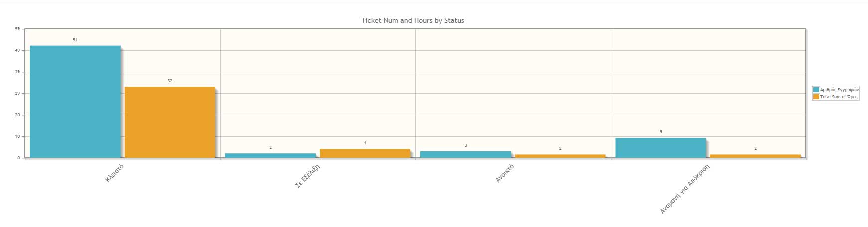The height and width of the screenshot is (227, 868).
Task: Select the blue Αναμονή για Απόκριση bar
Action: [661, 148]
